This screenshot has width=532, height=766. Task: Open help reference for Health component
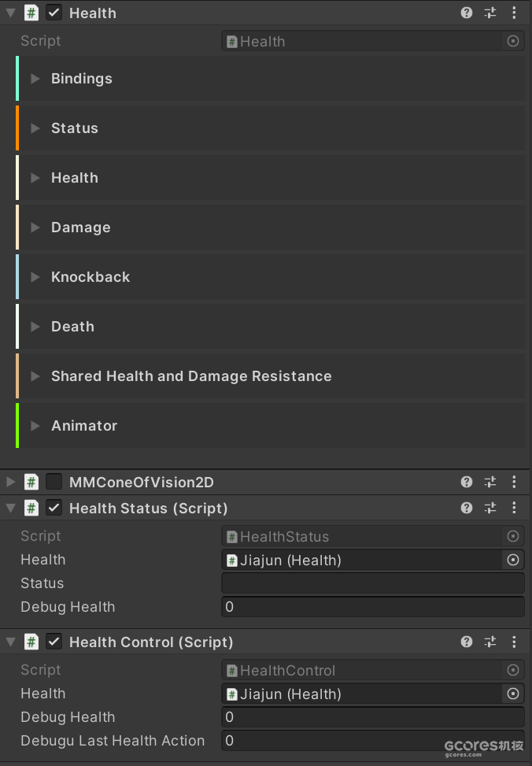(x=467, y=13)
